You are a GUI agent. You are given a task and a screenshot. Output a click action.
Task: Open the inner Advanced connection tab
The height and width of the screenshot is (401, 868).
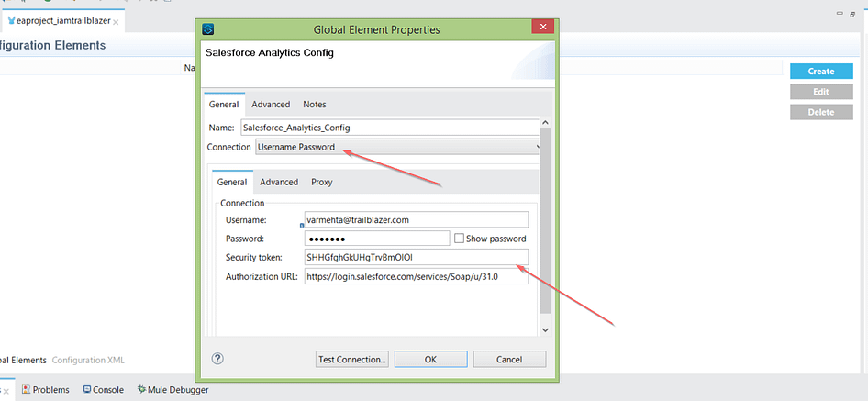[279, 182]
